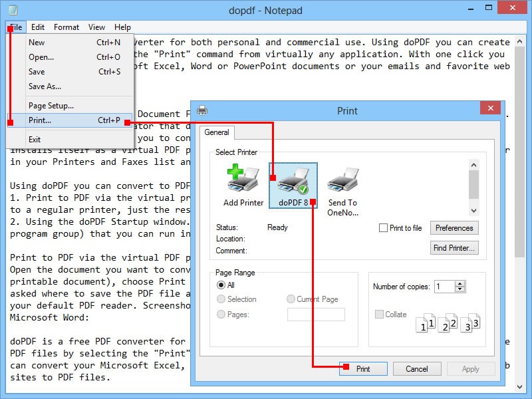Increase the number of copies

[460, 284]
